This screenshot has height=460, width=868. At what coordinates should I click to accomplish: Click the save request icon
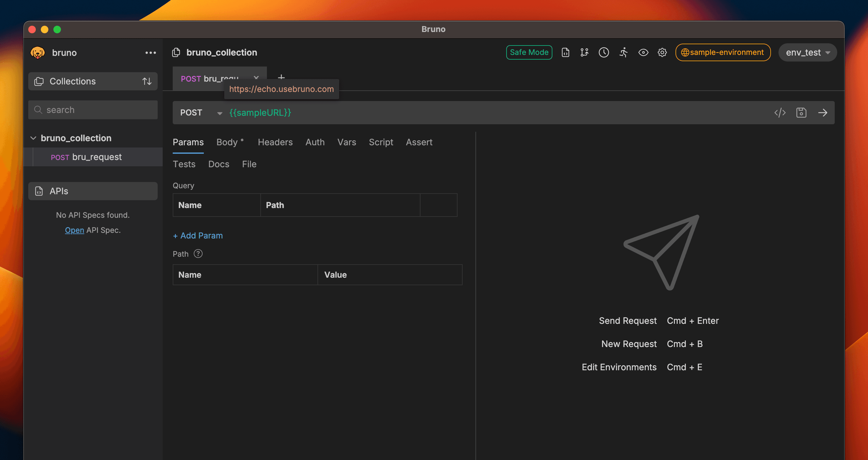(801, 112)
